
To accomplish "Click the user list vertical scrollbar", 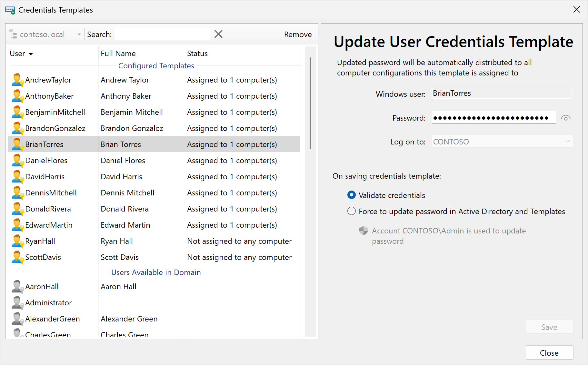I will click(x=310, y=103).
